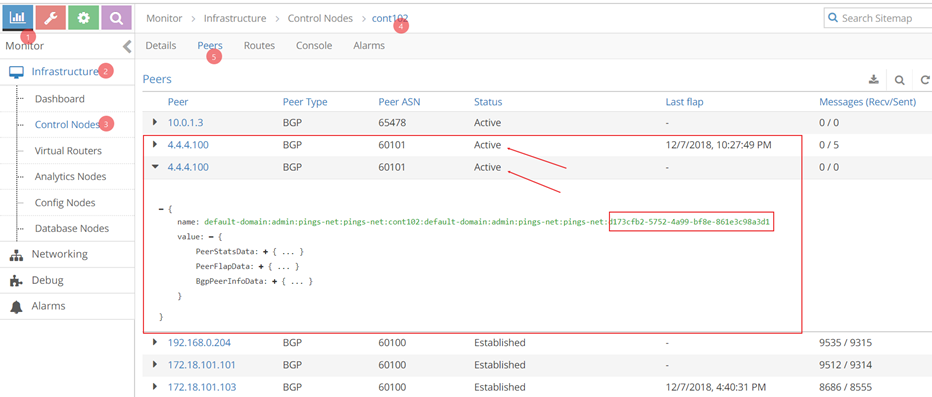Collapse the root JSON object
Viewport: 932px width, 397px height.
click(x=160, y=210)
